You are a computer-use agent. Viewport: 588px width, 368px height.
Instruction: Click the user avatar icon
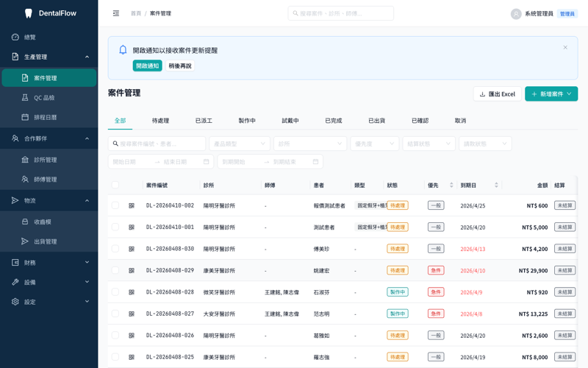pos(516,14)
